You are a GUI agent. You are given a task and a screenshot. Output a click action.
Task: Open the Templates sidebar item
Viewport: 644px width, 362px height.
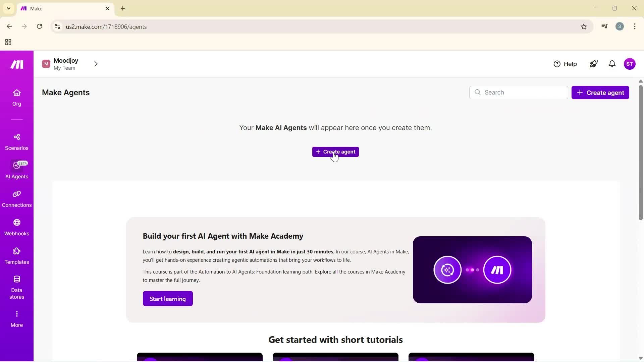point(17,256)
